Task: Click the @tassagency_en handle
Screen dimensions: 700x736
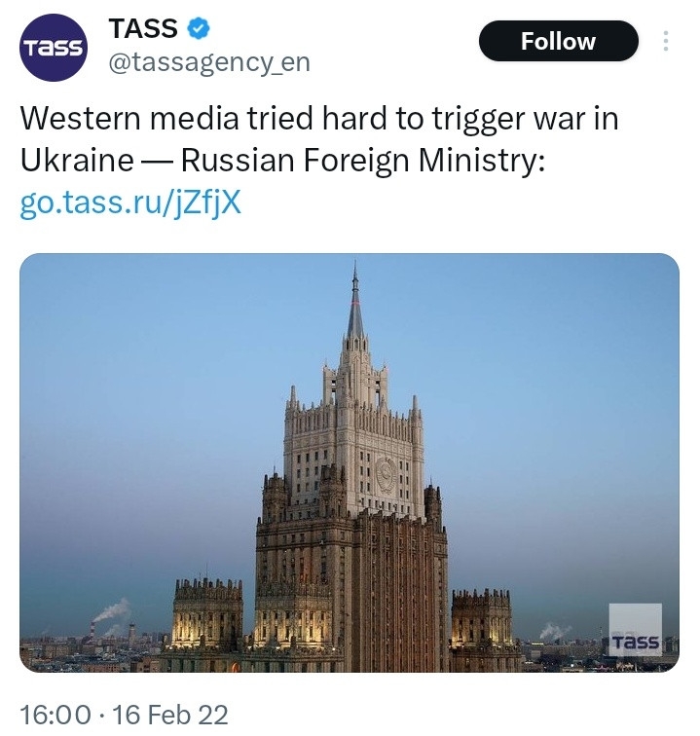Action: [209, 64]
